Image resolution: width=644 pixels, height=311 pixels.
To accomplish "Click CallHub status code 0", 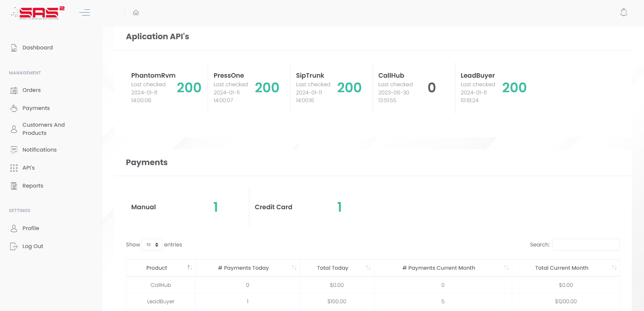I will tap(432, 87).
